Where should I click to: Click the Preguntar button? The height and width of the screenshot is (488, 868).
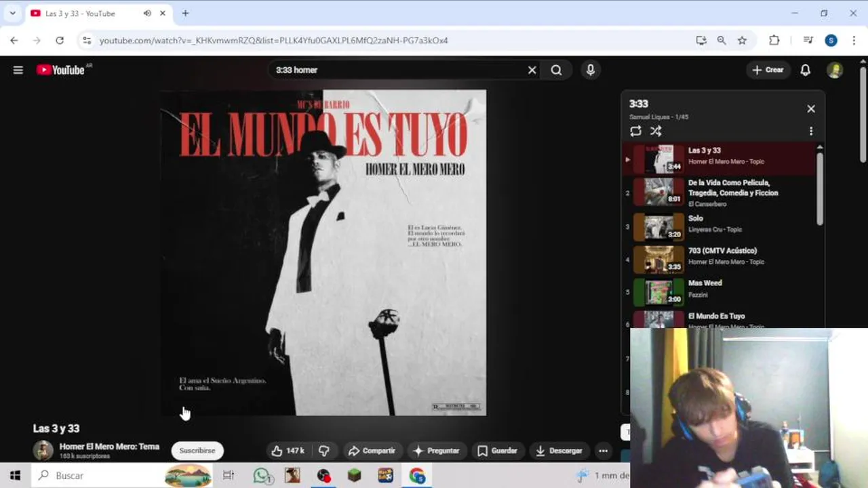point(436,451)
